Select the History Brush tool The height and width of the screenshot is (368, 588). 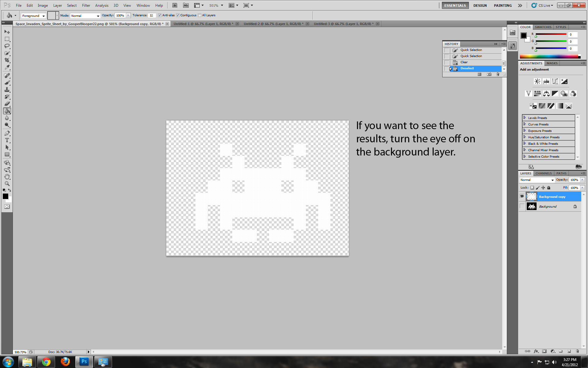pos(7,97)
